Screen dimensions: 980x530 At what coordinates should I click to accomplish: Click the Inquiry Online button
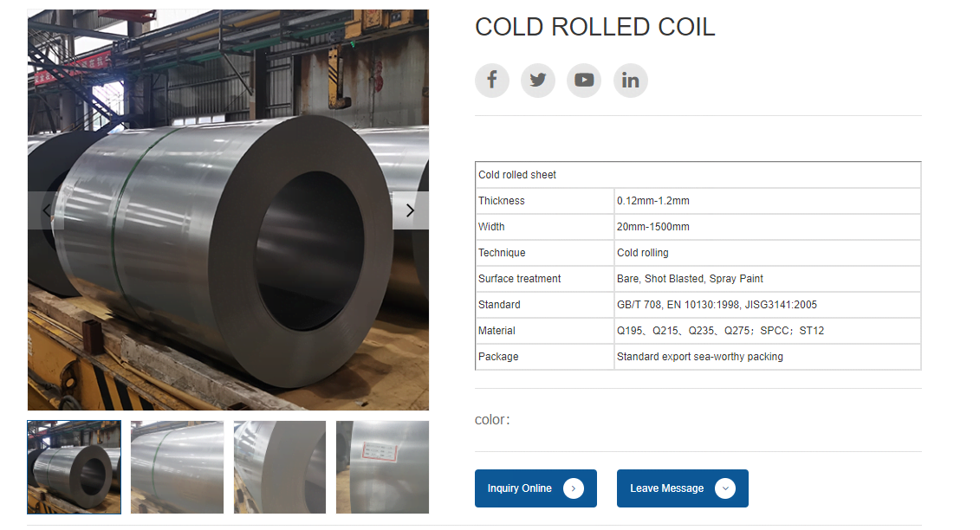tap(535, 488)
